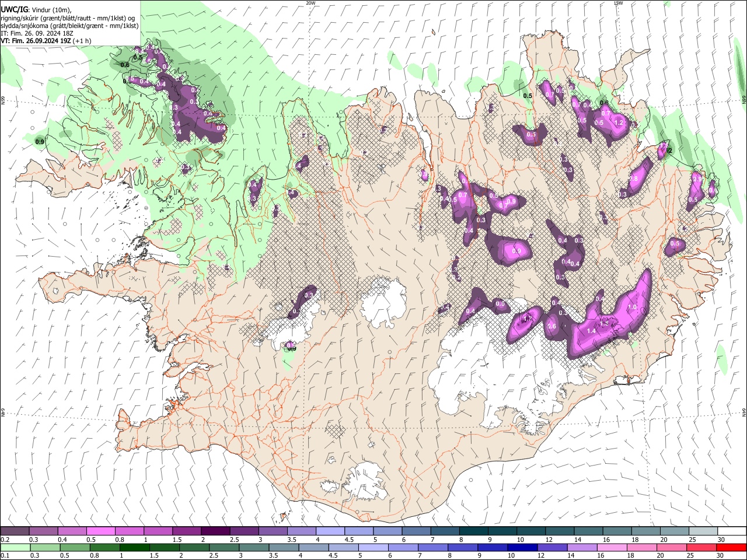The height and width of the screenshot is (560, 747).
Task: Click the '0.2' label of the snow legend
Action: [5, 540]
